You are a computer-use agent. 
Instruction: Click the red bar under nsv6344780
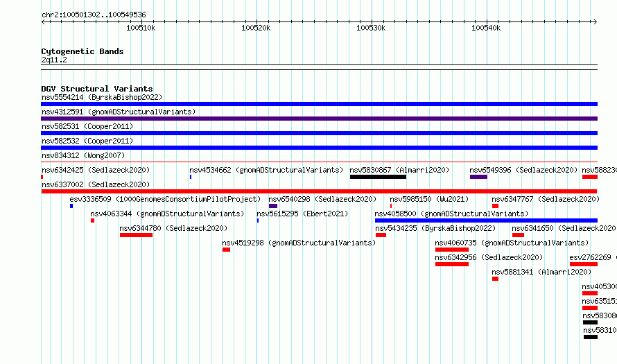click(136, 235)
